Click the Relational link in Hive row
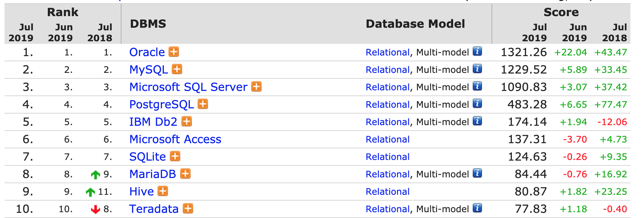644x218 pixels. click(388, 192)
